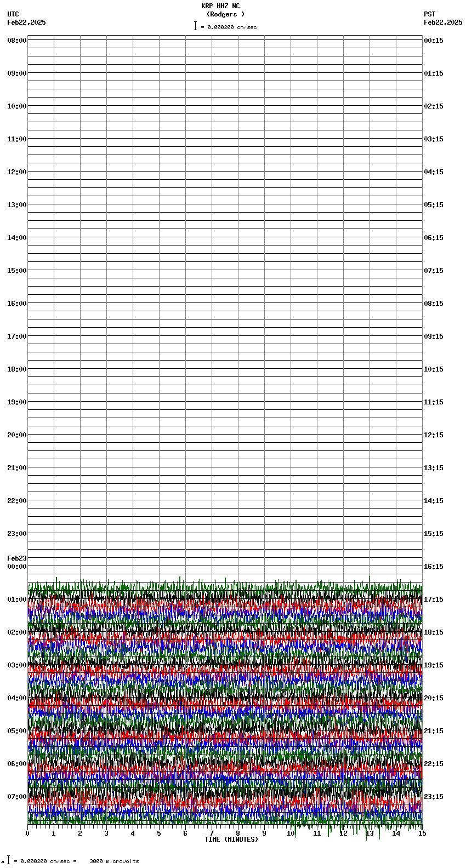Click the '01:15' PST row label
Viewport: 466px width, 868px height.
pos(434,73)
